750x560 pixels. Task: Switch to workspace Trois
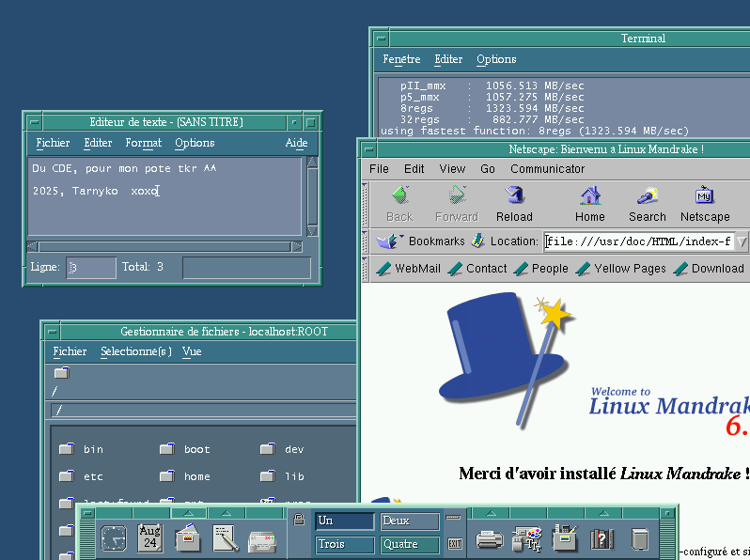click(x=344, y=544)
